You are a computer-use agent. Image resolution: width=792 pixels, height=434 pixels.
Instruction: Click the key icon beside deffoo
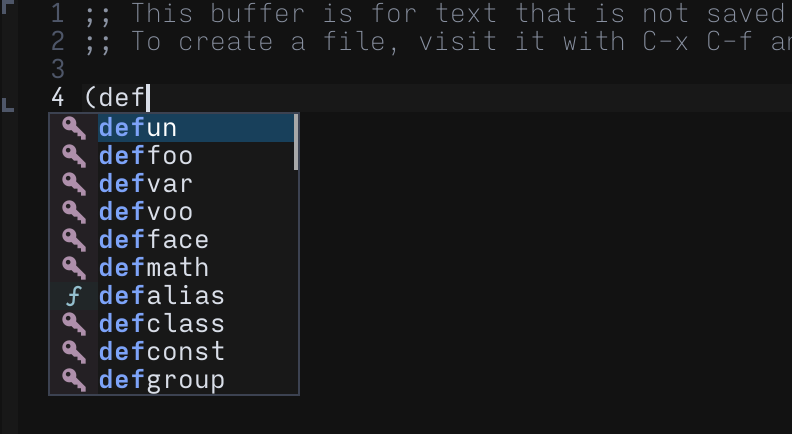click(x=74, y=156)
